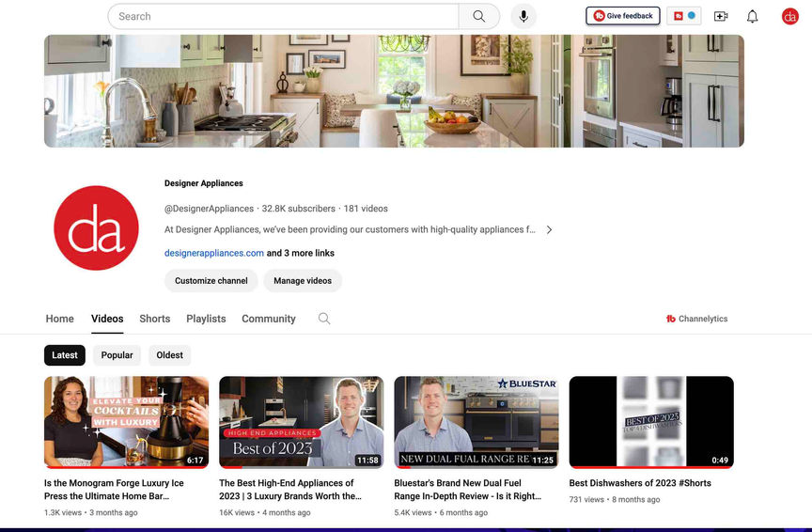Click title 'Best Dishwashers of 2023 #Shorts'

[640, 483]
